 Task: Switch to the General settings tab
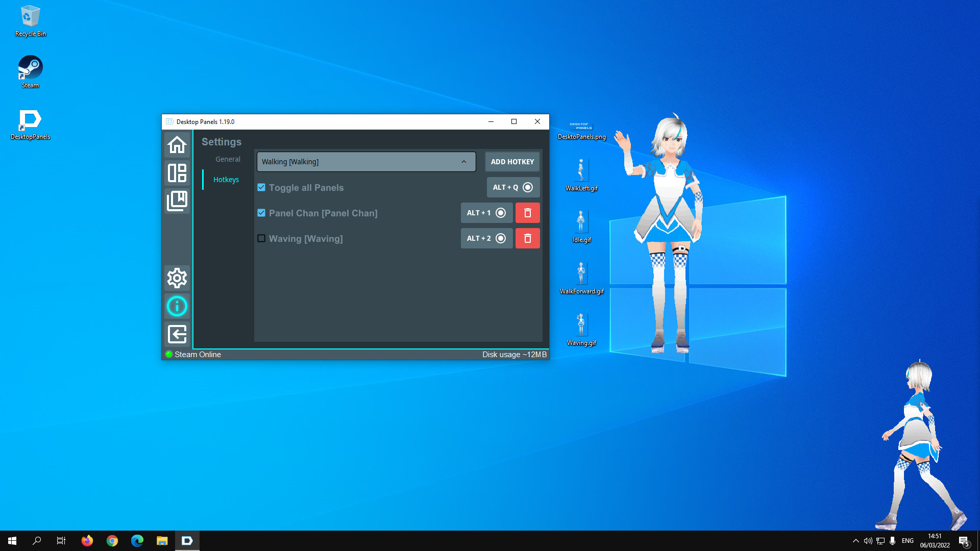[228, 159]
